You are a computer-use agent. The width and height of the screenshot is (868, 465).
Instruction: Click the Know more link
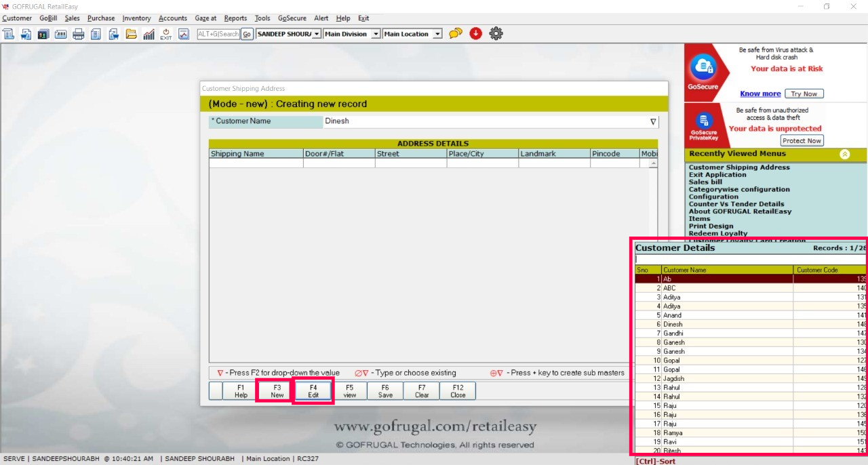[760, 94]
